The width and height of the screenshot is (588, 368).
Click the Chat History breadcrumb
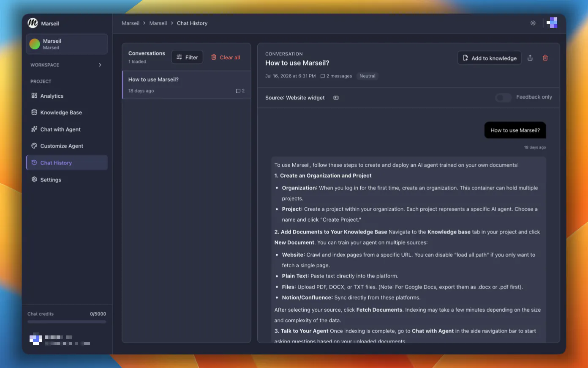(192, 23)
